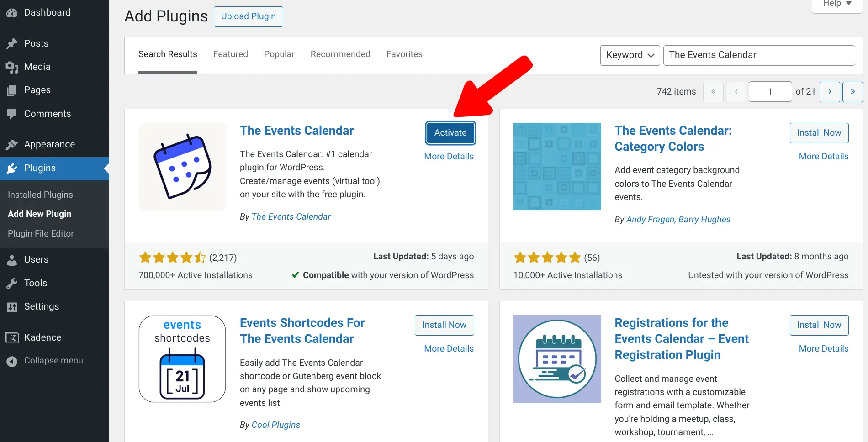Viewport: 868px width, 442px height.
Task: Click the Collapse menu arrow icon
Action: pos(12,361)
